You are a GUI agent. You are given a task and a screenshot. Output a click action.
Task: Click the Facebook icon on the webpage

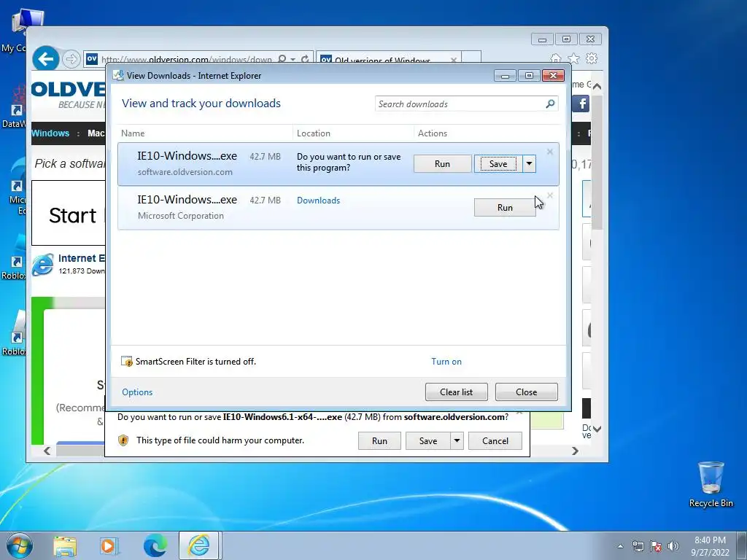pyautogui.click(x=581, y=104)
